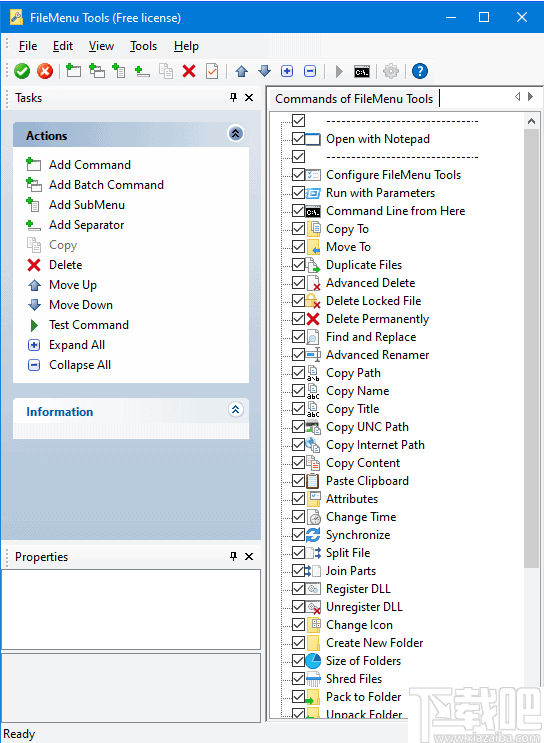Image resolution: width=544 pixels, height=743 pixels.
Task: Pin the Tasks panel with pushpin icon
Action: coord(233,98)
